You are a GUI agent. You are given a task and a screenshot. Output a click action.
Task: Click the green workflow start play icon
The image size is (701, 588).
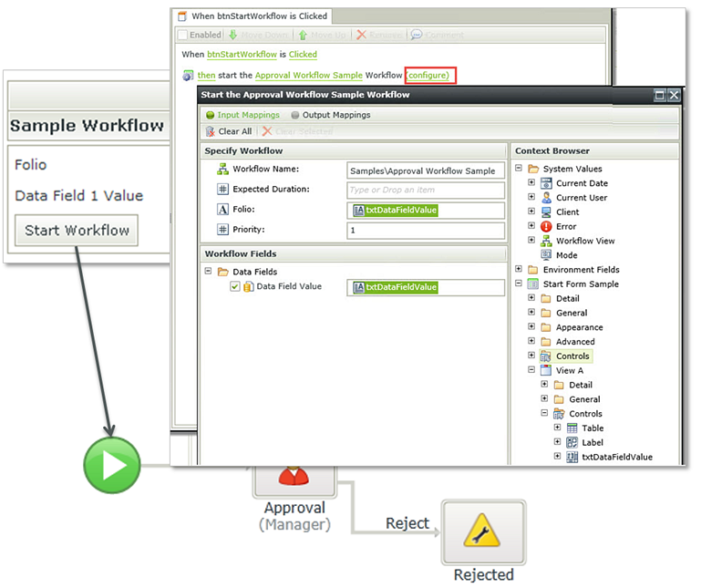pos(112,466)
